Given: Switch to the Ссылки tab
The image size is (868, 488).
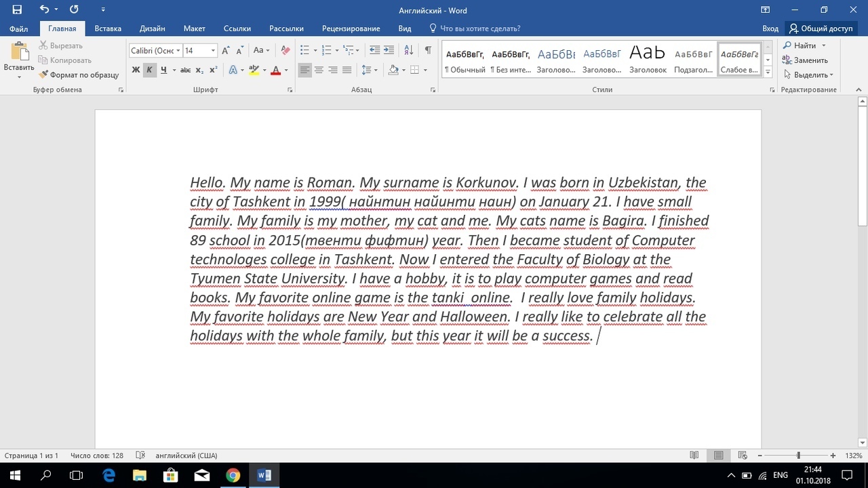Looking at the screenshot, I should [237, 28].
